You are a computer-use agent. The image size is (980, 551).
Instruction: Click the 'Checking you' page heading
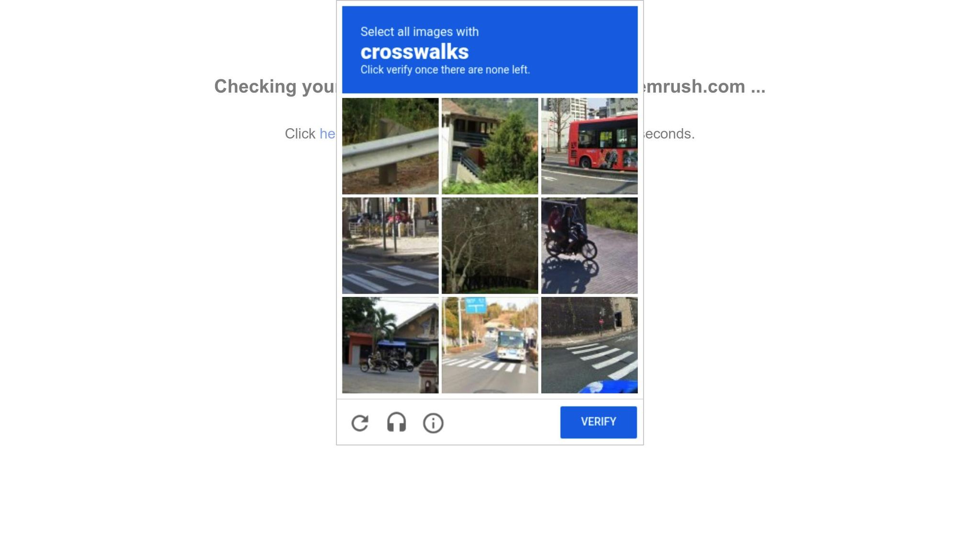coord(275,87)
